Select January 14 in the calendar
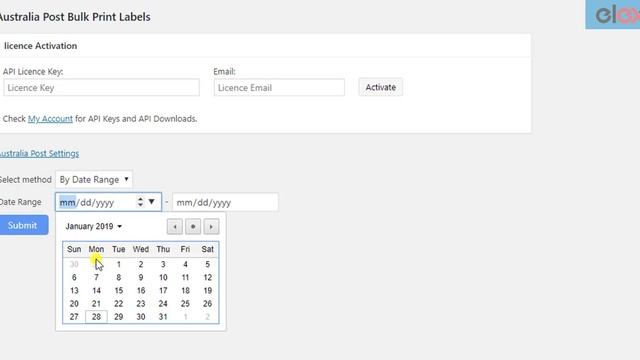 [x=96, y=291]
